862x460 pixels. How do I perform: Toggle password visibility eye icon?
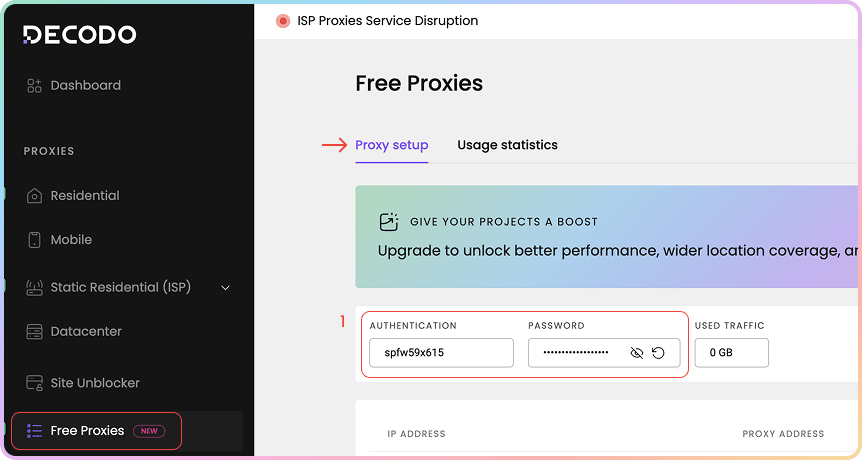[637, 353]
